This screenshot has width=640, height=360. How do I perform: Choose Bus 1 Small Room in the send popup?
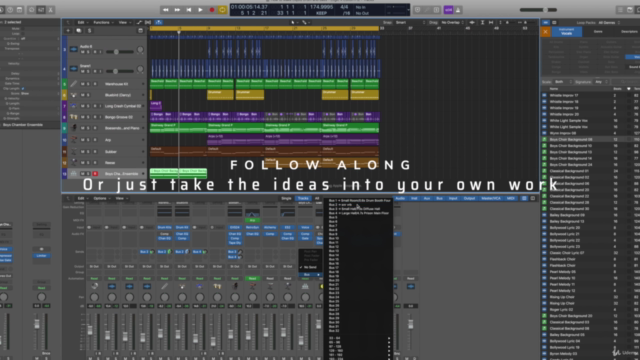360,200
